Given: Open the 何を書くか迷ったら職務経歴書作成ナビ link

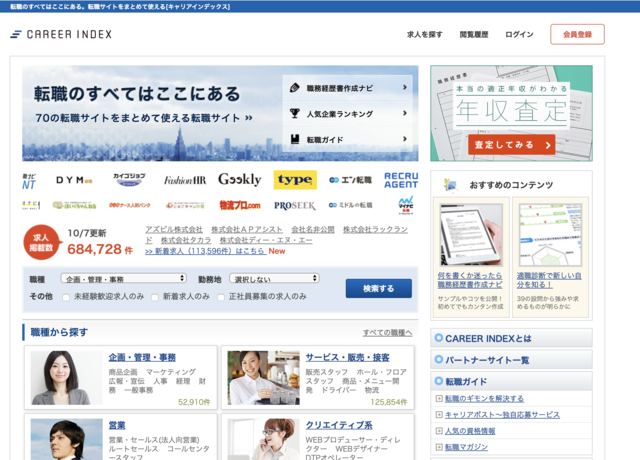Looking at the screenshot, I should tap(470, 280).
